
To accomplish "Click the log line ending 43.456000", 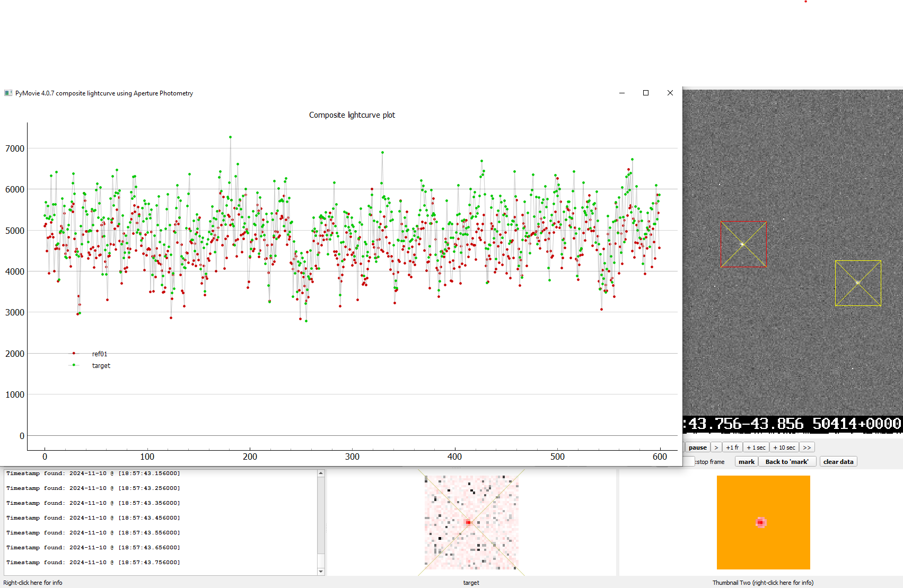I will tap(93, 517).
